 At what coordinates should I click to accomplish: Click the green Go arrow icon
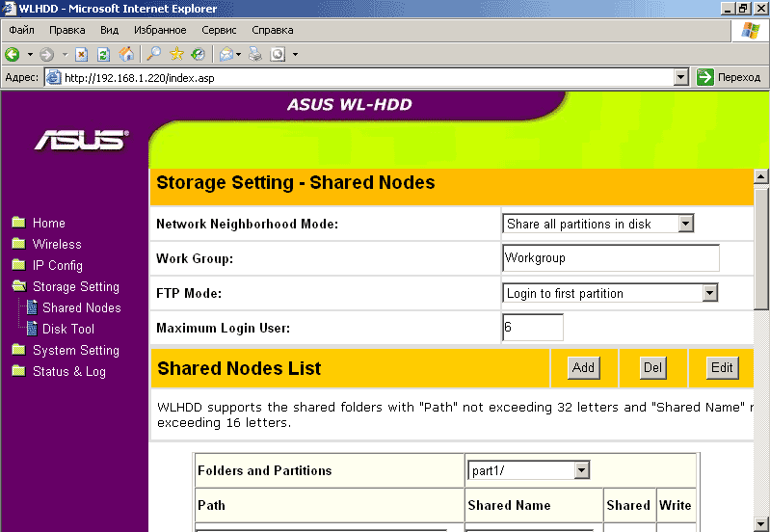pyautogui.click(x=705, y=77)
